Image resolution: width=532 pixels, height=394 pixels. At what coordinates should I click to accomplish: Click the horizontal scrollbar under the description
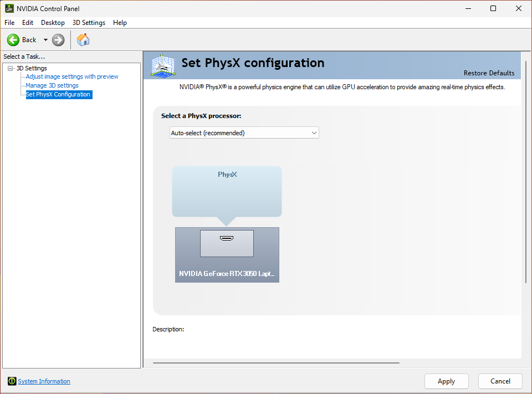[276, 363]
